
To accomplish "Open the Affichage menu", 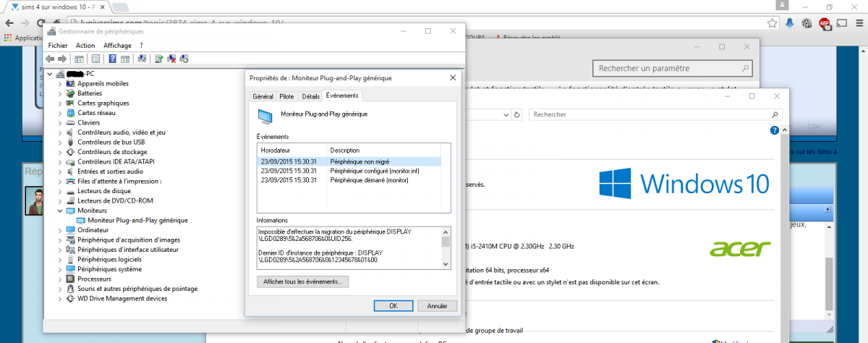I will click(117, 45).
